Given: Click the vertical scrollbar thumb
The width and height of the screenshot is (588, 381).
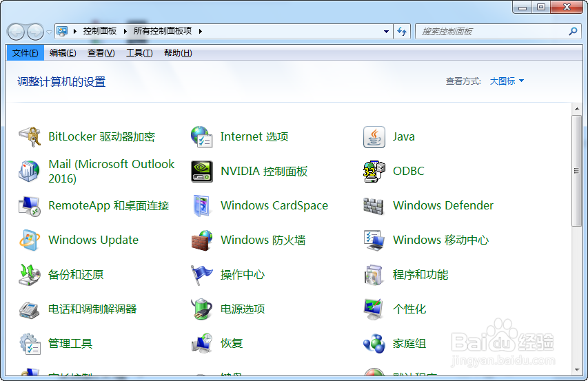Looking at the screenshot, I should [577, 171].
